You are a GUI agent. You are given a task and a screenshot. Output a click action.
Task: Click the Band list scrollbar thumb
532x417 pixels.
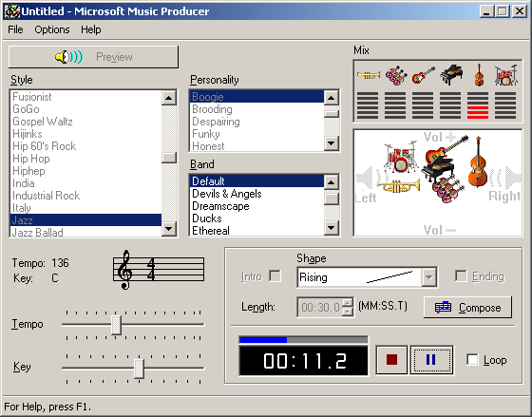pyautogui.click(x=332, y=199)
